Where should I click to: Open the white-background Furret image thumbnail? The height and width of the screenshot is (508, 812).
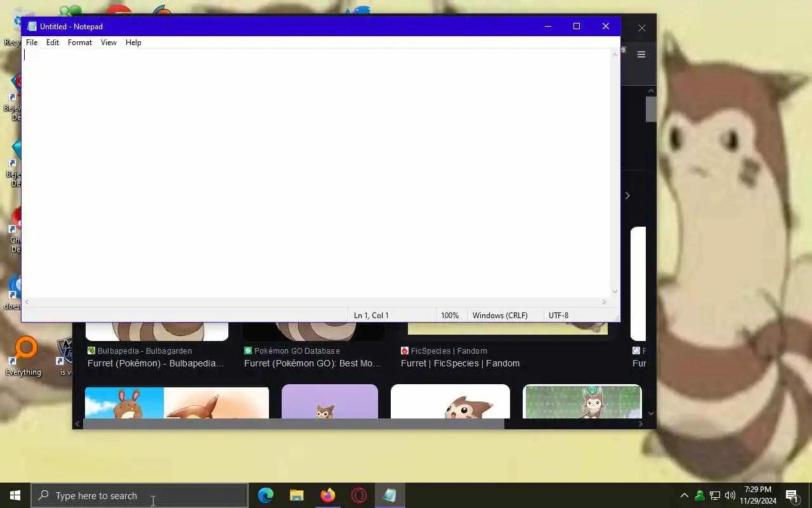click(450, 402)
